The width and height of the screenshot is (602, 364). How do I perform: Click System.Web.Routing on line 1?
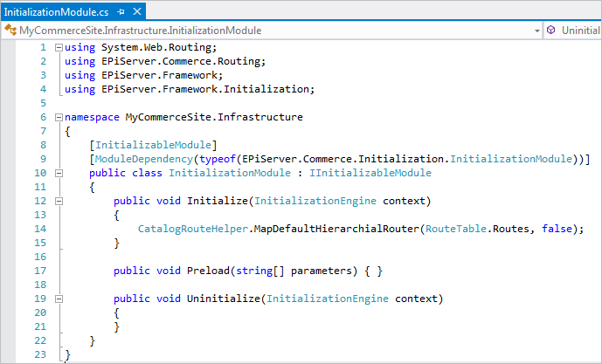[x=156, y=47]
